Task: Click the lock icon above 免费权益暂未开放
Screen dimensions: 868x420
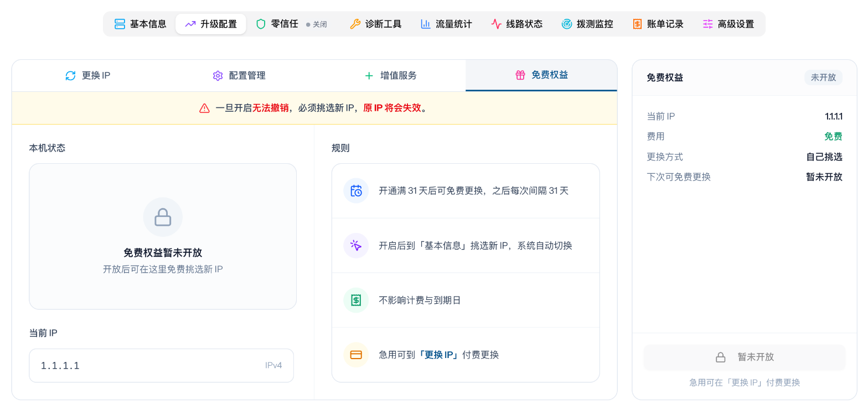Action: (163, 217)
